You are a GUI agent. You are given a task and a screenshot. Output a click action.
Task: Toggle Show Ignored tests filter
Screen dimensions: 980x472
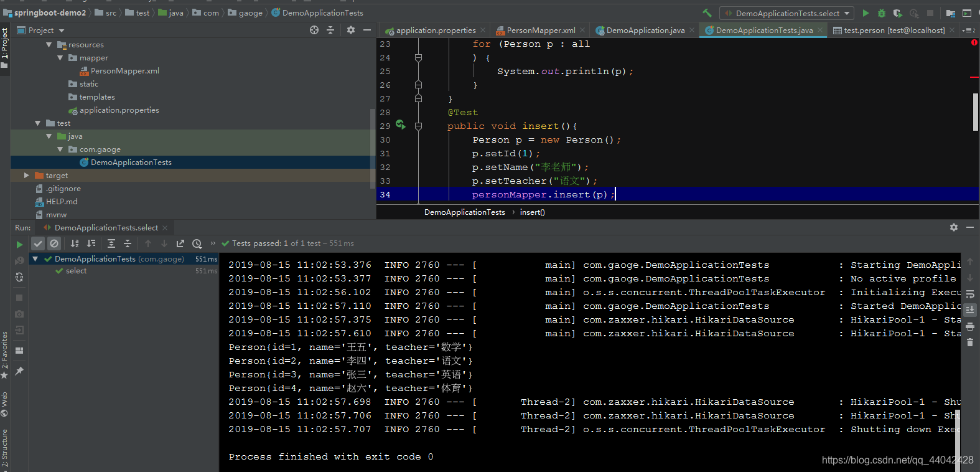(54, 243)
